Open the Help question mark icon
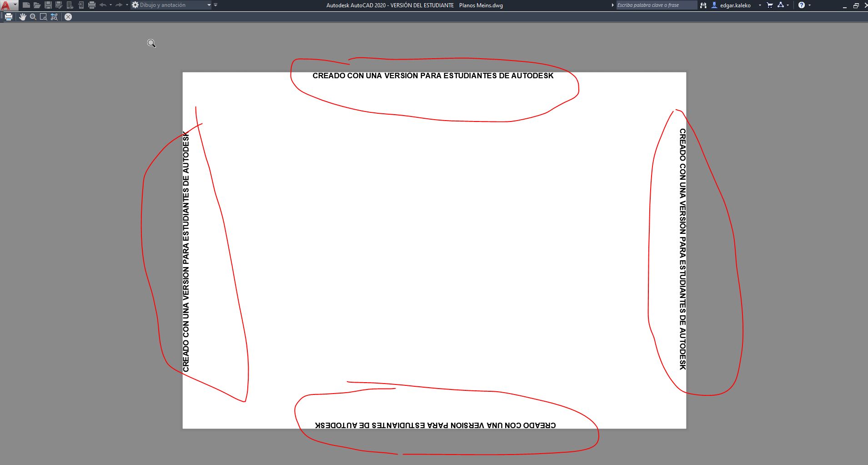 802,5
